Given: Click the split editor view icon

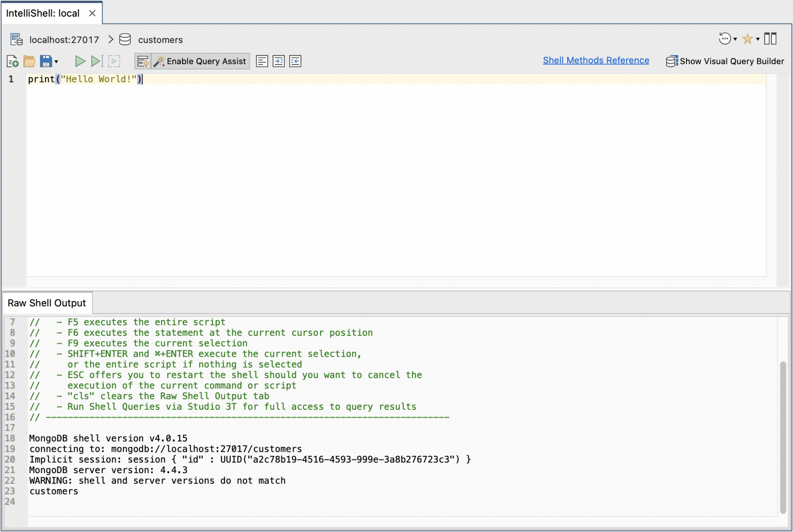Looking at the screenshot, I should 771,38.
